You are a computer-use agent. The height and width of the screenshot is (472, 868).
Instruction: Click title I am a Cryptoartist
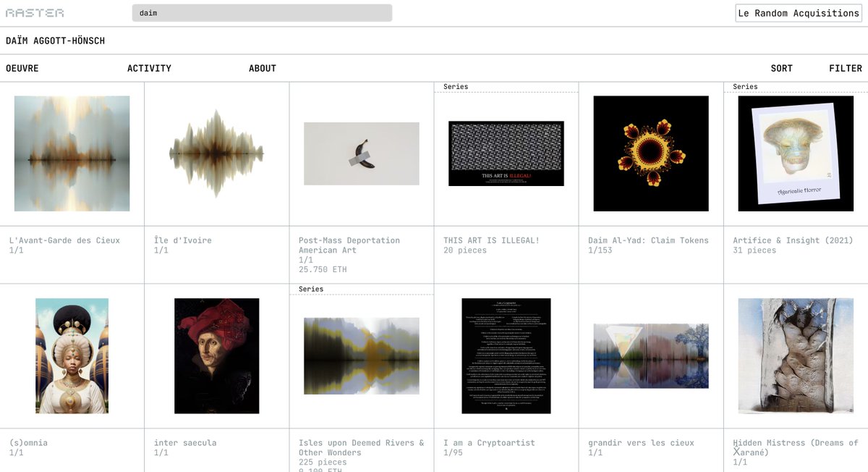tap(489, 443)
